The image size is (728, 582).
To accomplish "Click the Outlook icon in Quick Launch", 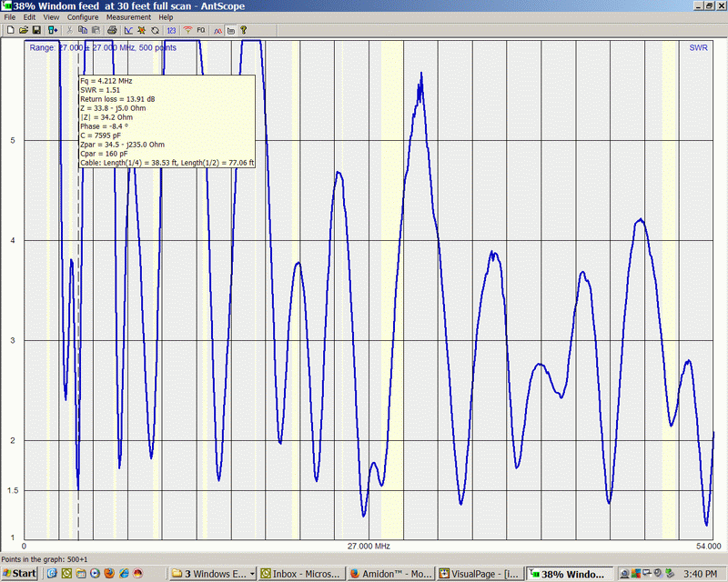I will pos(66,574).
